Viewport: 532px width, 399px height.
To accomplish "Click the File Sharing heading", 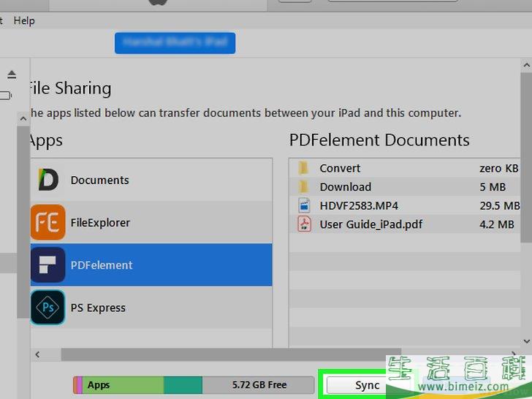I will pyautogui.click(x=70, y=88).
